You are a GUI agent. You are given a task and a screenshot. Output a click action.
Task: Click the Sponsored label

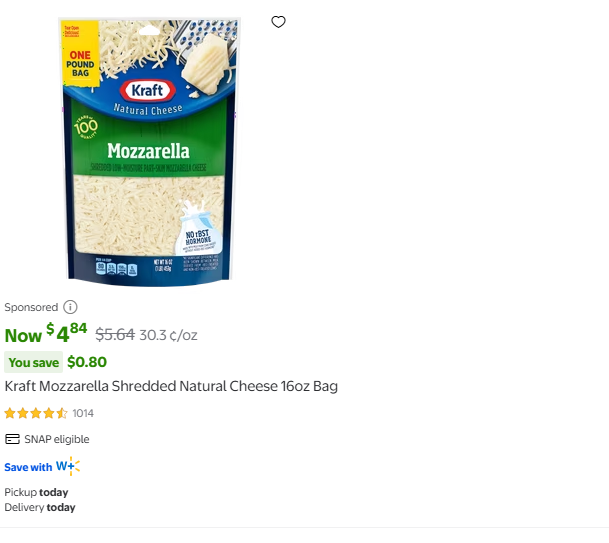click(31, 307)
